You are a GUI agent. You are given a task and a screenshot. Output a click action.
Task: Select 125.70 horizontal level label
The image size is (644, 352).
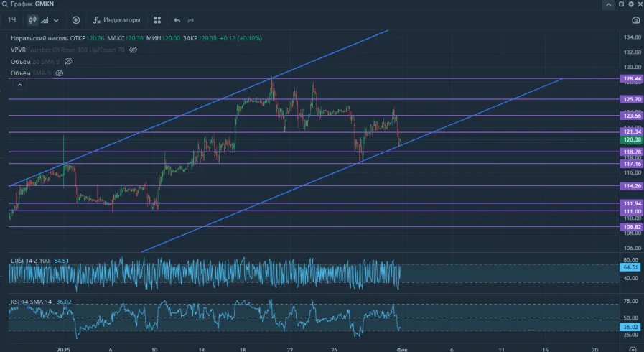[x=632, y=99]
